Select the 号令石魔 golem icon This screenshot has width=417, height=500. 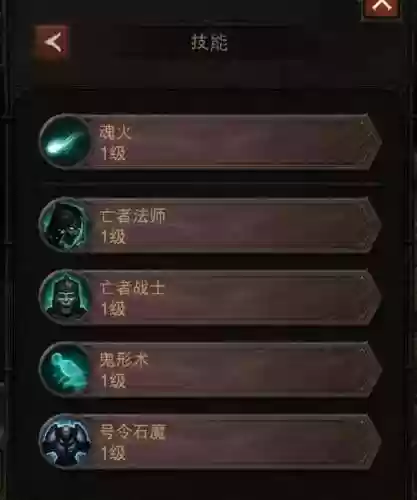click(x=64, y=441)
